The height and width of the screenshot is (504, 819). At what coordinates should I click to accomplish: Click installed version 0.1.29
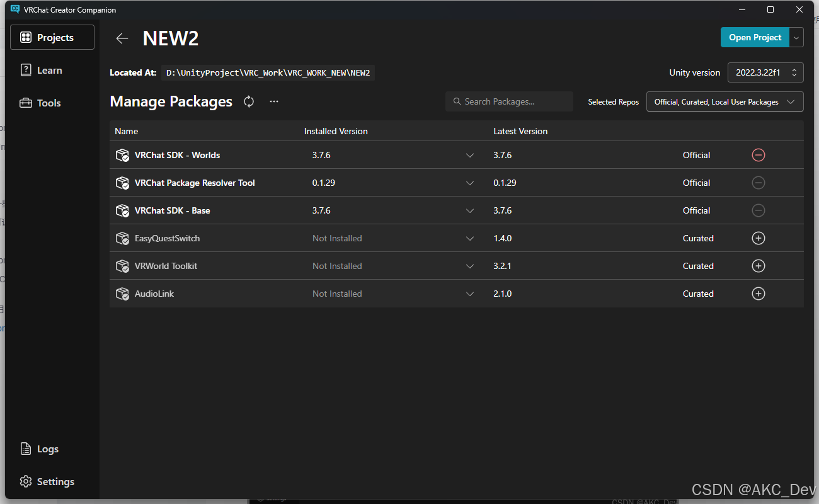pos(324,183)
